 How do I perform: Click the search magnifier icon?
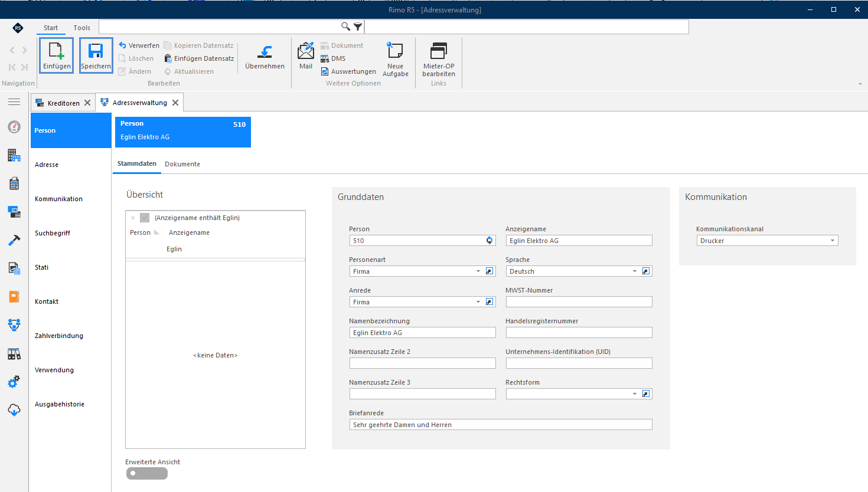click(x=345, y=27)
